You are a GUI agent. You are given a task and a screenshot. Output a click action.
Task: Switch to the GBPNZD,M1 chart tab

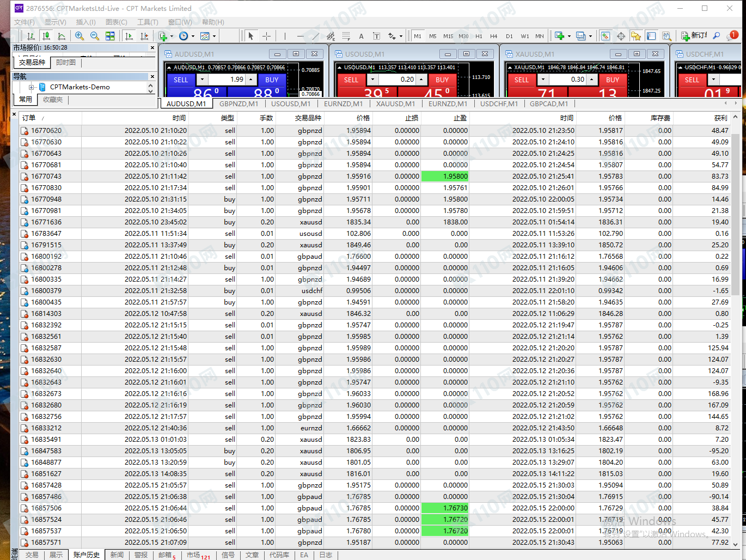[x=239, y=104]
